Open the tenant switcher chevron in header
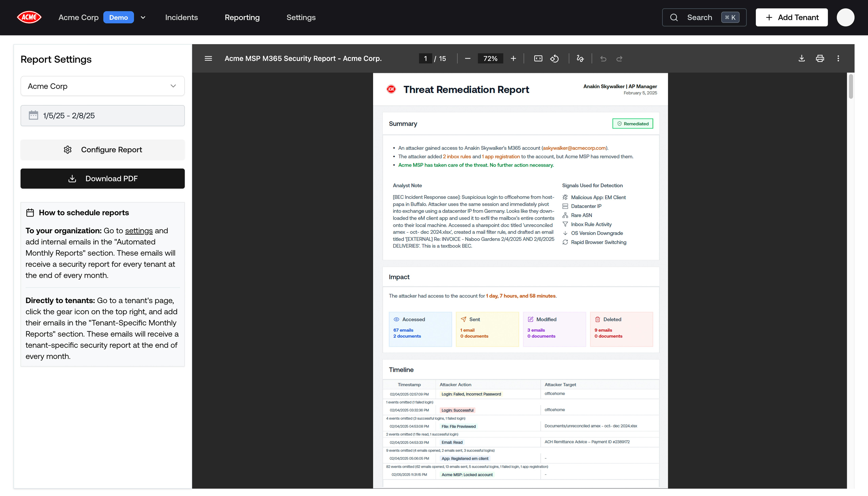Screen dimensions: 868x496 (x=143, y=18)
